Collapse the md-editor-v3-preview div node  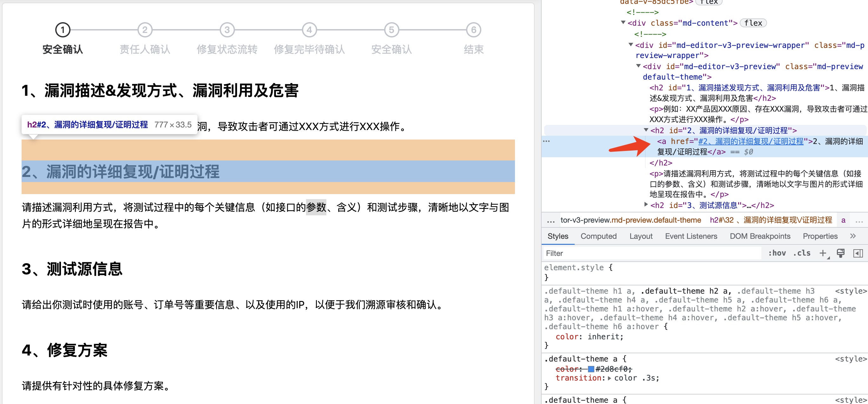638,66
